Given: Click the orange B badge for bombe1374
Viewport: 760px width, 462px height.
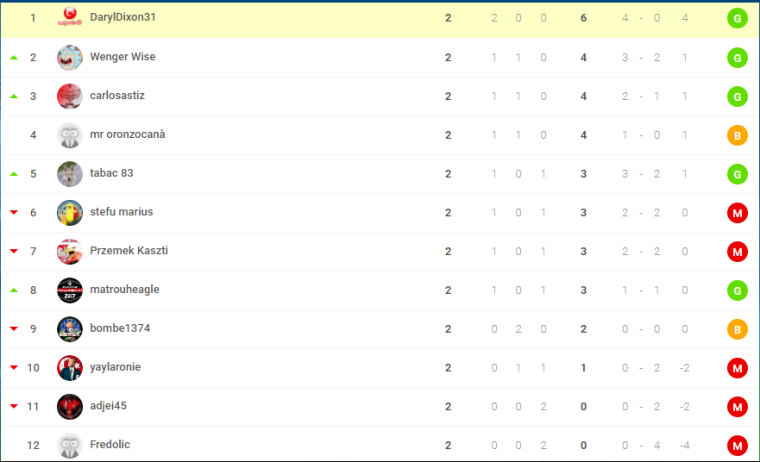Looking at the screenshot, I should (737, 329).
